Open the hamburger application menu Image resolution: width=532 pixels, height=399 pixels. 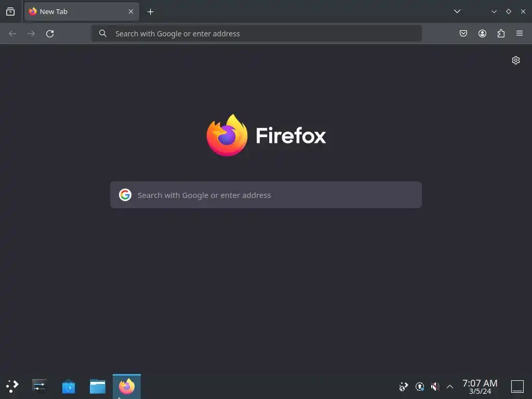pos(520,33)
